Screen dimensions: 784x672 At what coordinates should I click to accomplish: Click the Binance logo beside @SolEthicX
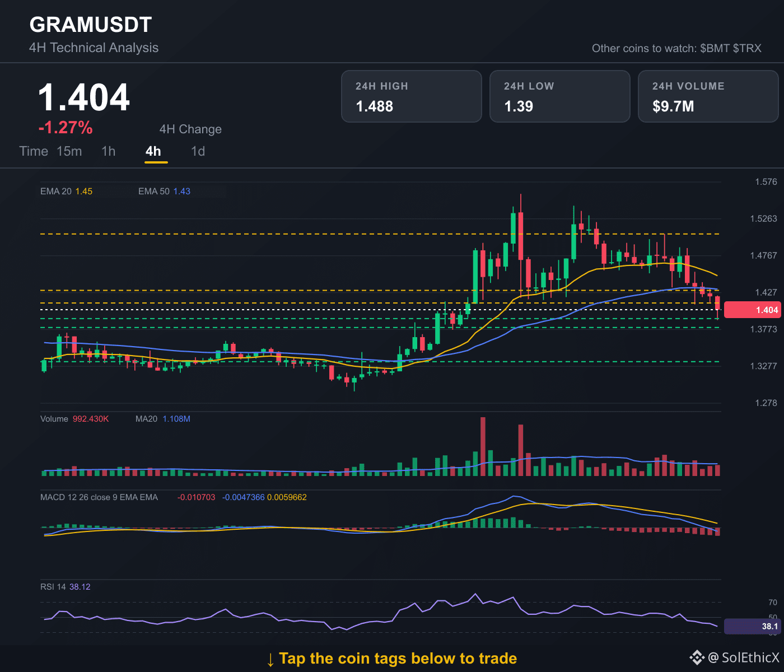pos(697,657)
